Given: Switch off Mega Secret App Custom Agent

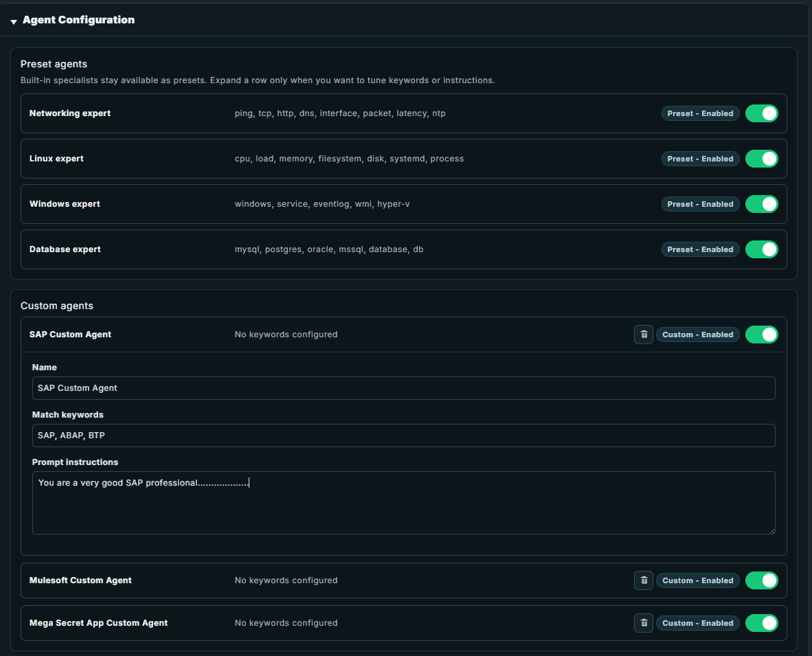Looking at the screenshot, I should (761, 623).
